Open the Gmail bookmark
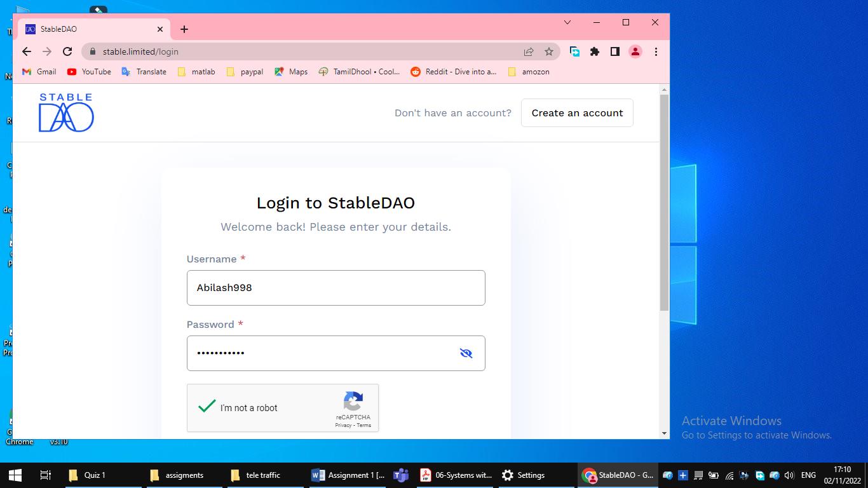The height and width of the screenshot is (488, 868). click(39, 72)
